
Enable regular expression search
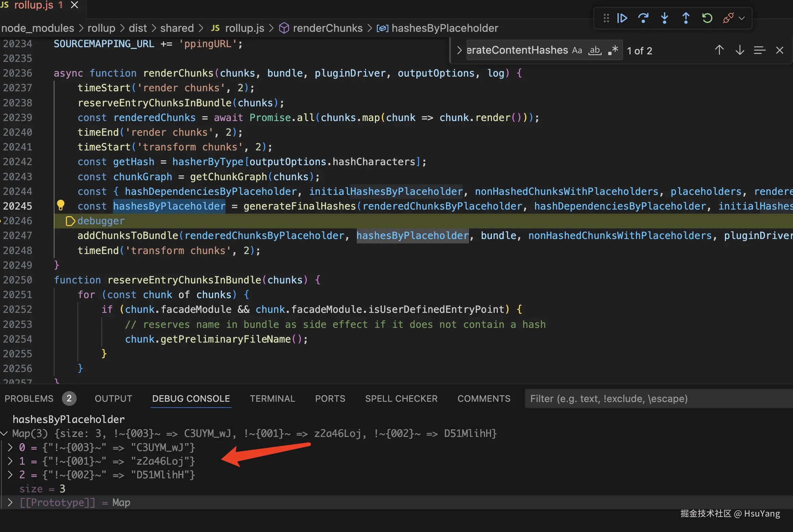point(613,51)
